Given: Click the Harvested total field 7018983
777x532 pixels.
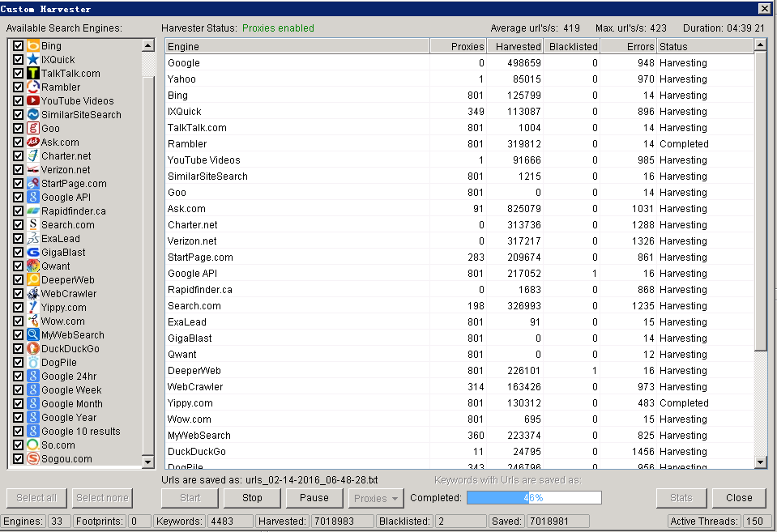Looking at the screenshot, I should pos(342,521).
